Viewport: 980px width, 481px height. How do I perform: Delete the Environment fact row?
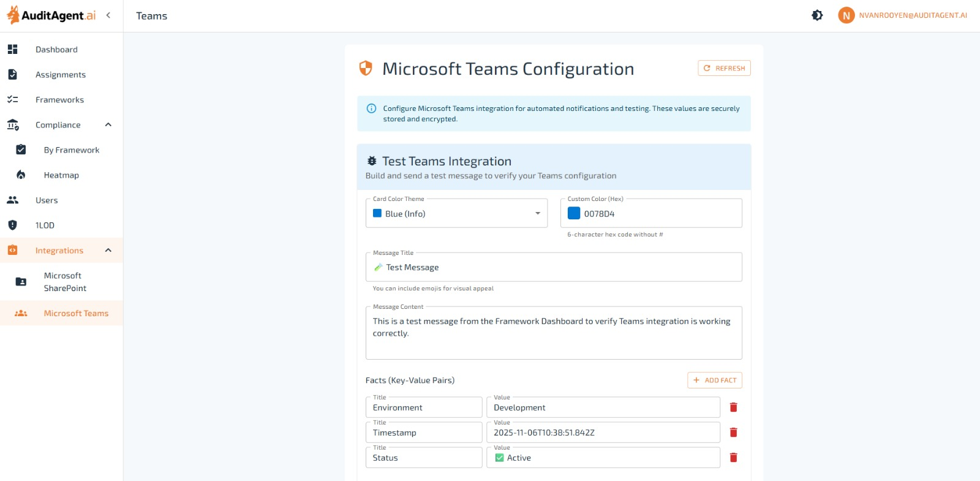point(733,407)
